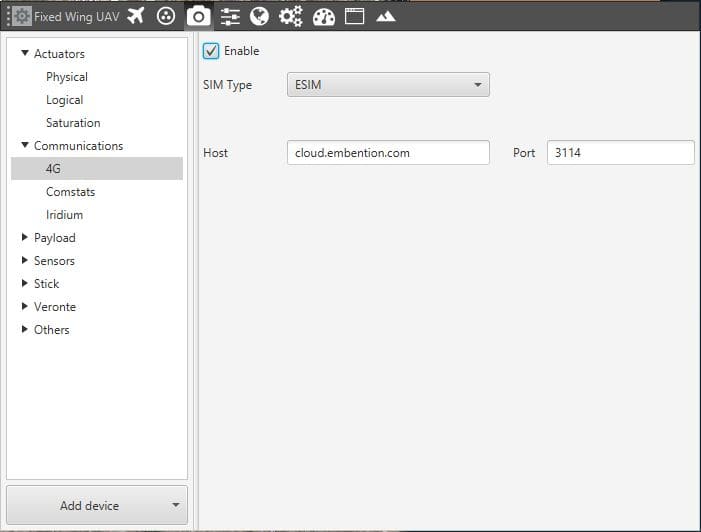Click the Veronte label
Viewport: 701px width, 532px height.
click(x=55, y=307)
